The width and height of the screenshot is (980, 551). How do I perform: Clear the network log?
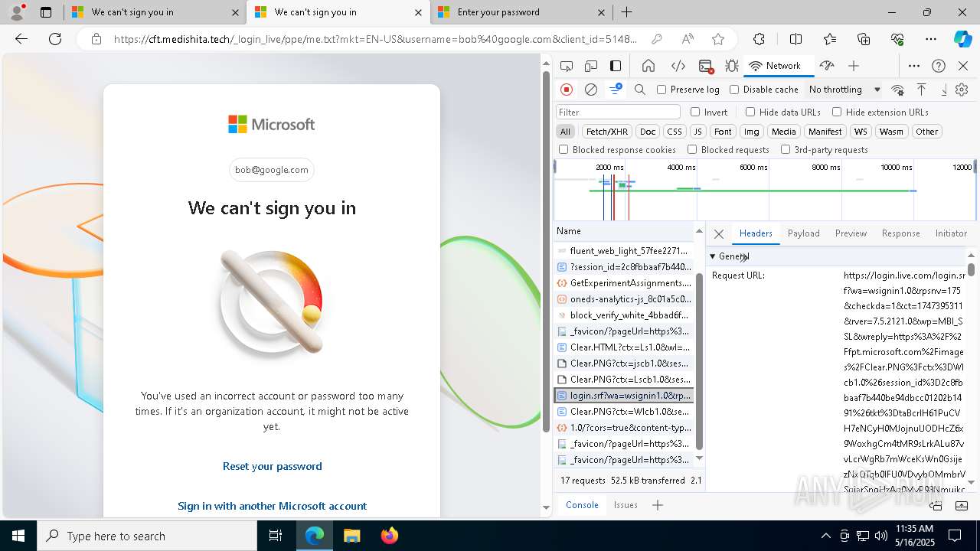[x=591, y=90]
